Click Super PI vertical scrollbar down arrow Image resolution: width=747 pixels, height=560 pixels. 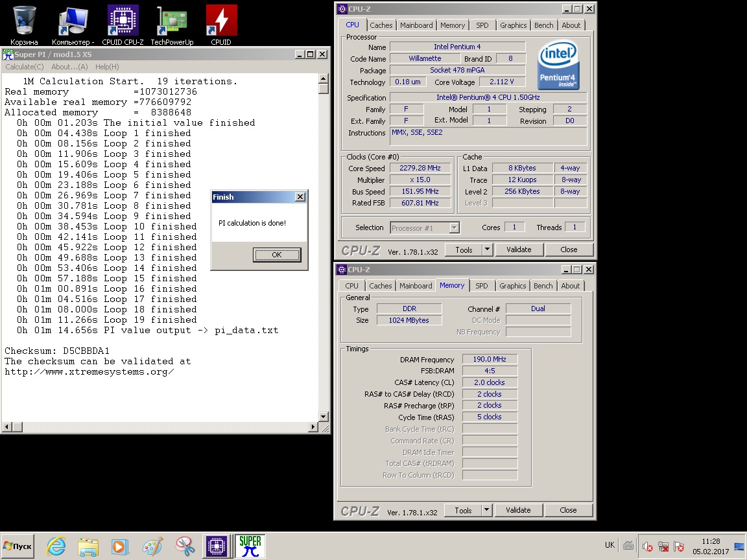324,416
